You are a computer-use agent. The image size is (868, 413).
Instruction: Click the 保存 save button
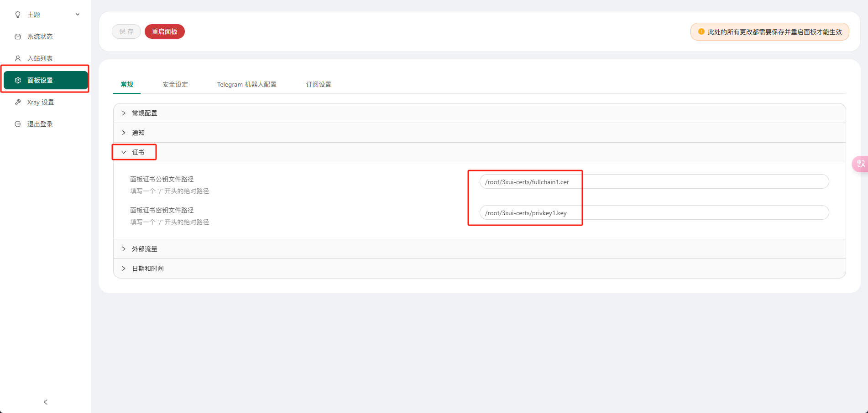click(x=126, y=31)
